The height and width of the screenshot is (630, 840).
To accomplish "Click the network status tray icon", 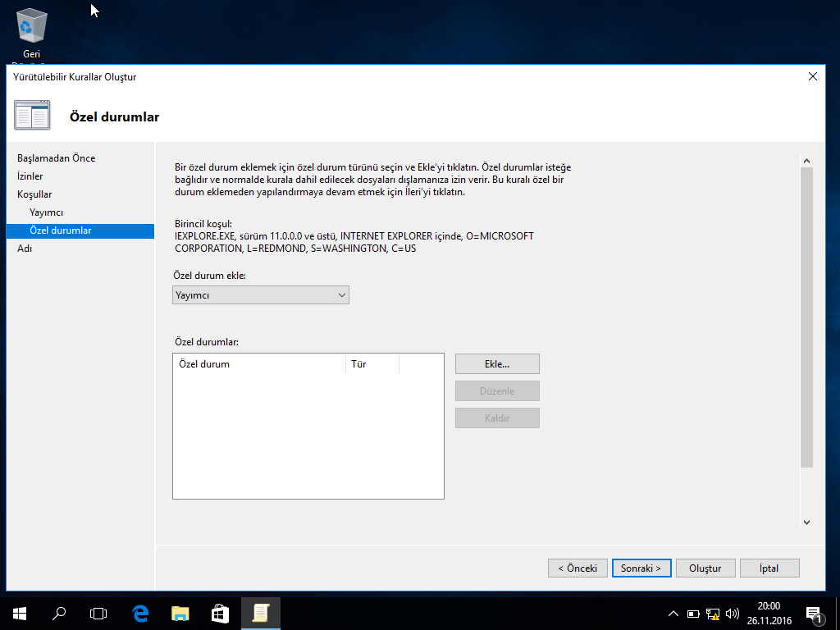I will tap(712, 614).
